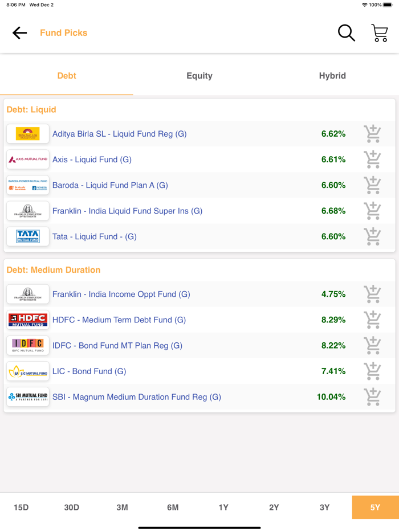The image size is (399, 532).
Task: Switch to the Hybrid tab
Action: click(x=333, y=75)
